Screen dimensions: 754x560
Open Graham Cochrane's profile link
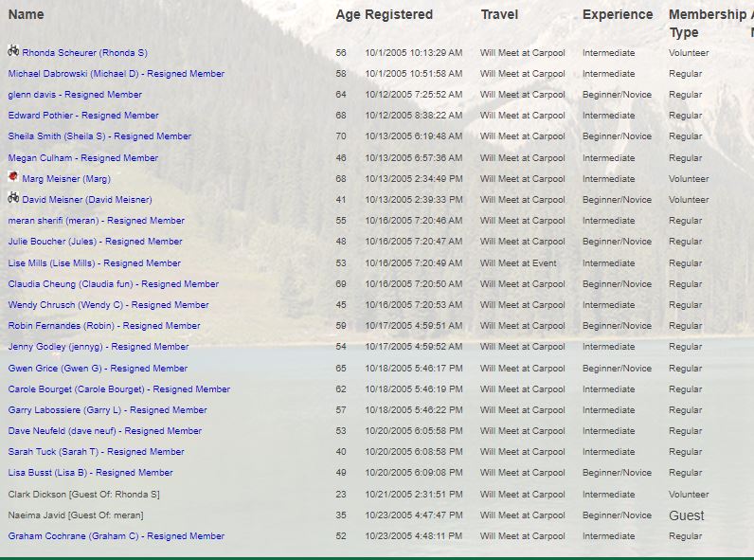click(116, 536)
